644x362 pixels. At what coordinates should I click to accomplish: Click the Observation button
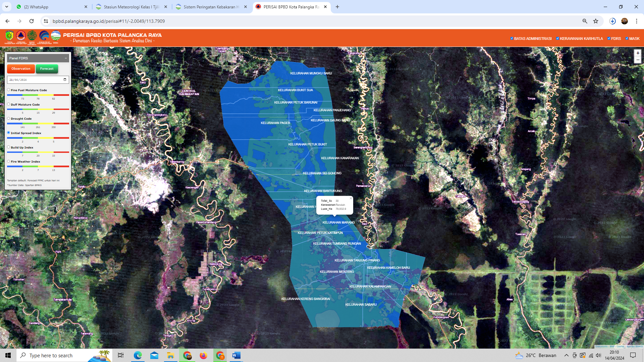click(x=21, y=69)
